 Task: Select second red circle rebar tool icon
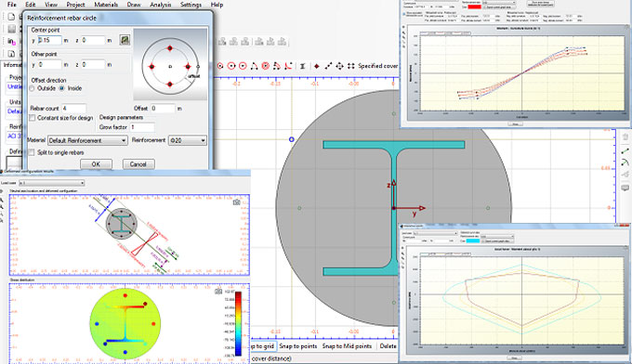(231, 66)
